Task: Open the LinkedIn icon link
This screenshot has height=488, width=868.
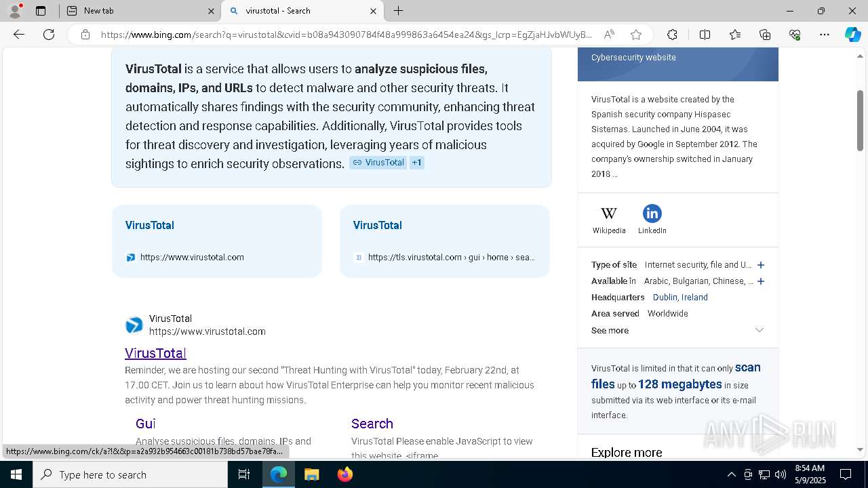Action: [x=652, y=220]
